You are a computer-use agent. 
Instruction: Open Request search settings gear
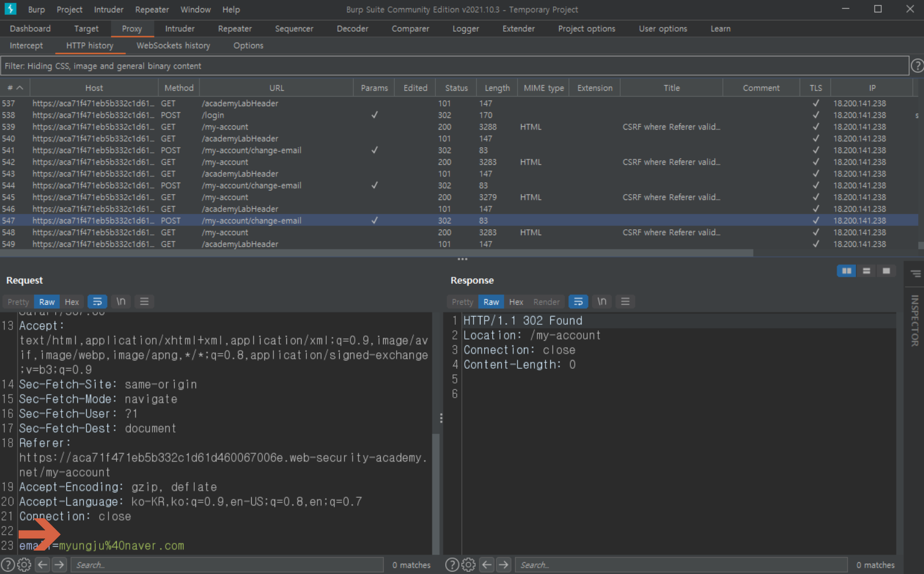click(x=24, y=565)
